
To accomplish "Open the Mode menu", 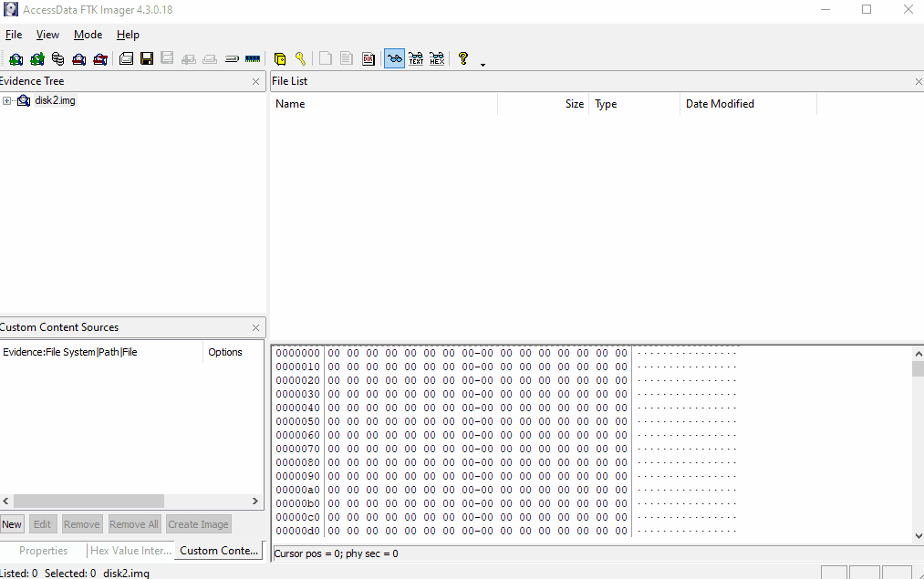I will [x=88, y=35].
